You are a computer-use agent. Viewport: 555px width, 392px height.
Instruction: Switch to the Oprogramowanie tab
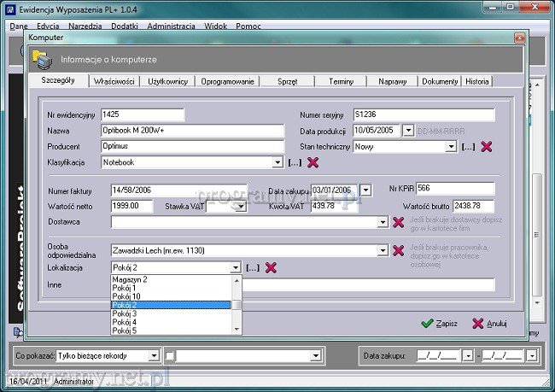coord(226,82)
